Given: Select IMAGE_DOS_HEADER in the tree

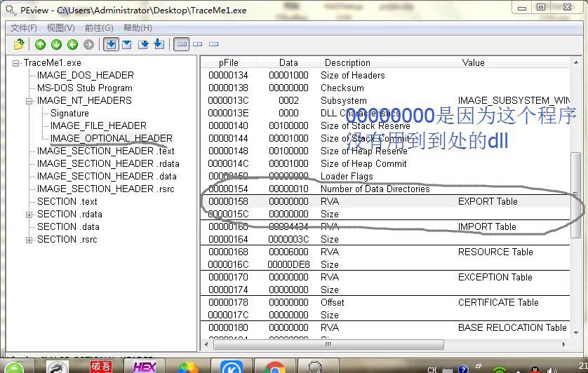Looking at the screenshot, I should pos(85,75).
